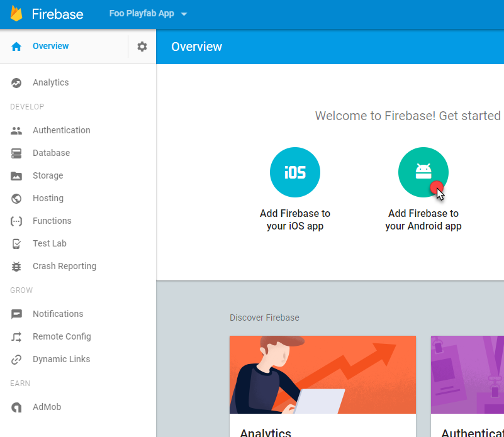Click the Overview home icon
Image resolution: width=504 pixels, height=437 pixels.
16,47
